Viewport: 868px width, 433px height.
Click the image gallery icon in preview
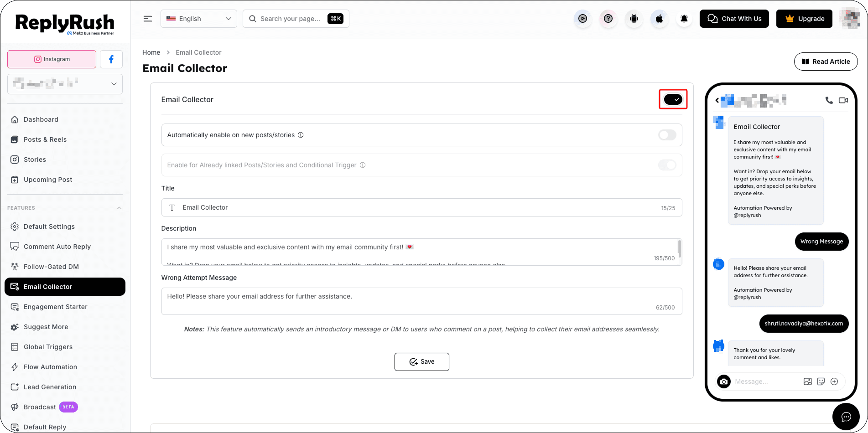808,381
